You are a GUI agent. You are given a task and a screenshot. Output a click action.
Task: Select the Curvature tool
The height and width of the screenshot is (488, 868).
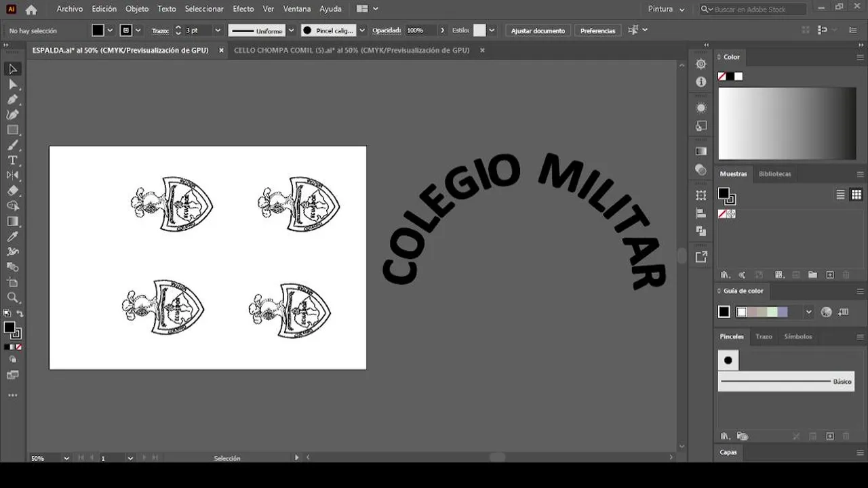coord(12,115)
